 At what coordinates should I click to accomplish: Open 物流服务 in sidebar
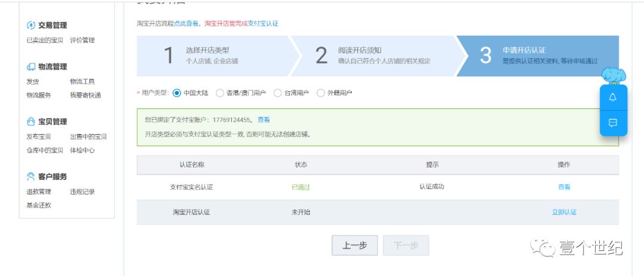pos(39,95)
